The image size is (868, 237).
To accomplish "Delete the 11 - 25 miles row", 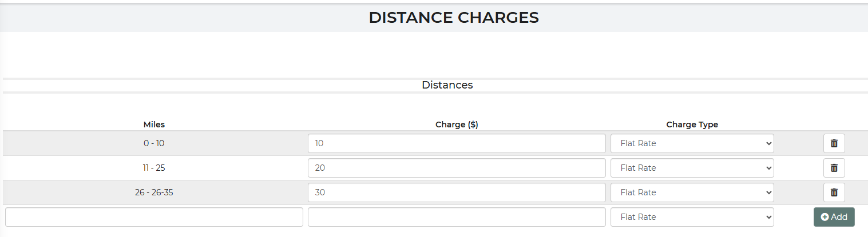I will pos(834,168).
